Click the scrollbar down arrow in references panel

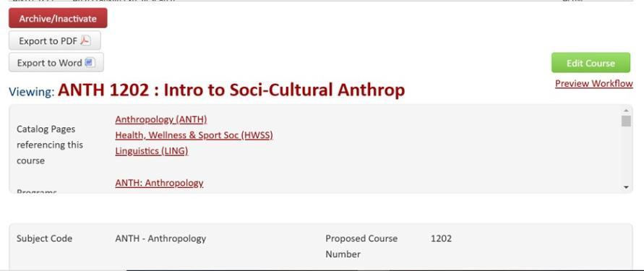click(626, 187)
